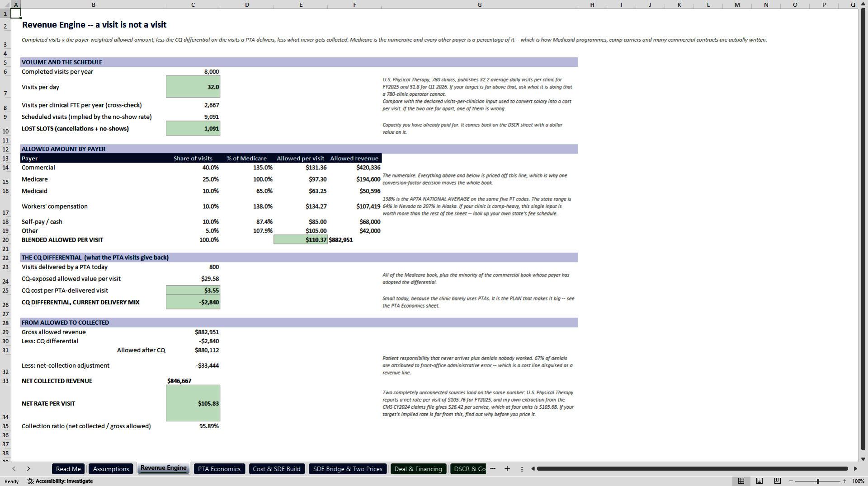
Task: Zoom out with the minus button
Action: [791, 481]
